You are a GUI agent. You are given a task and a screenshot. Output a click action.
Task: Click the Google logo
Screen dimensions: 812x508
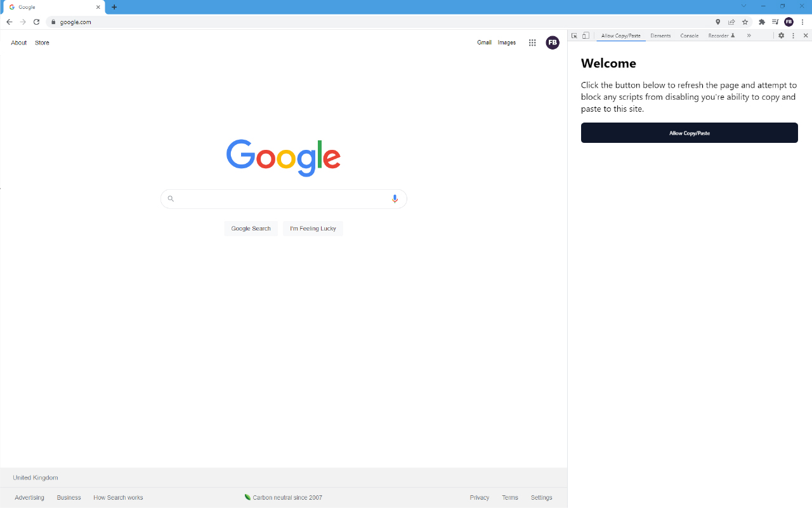point(284,157)
